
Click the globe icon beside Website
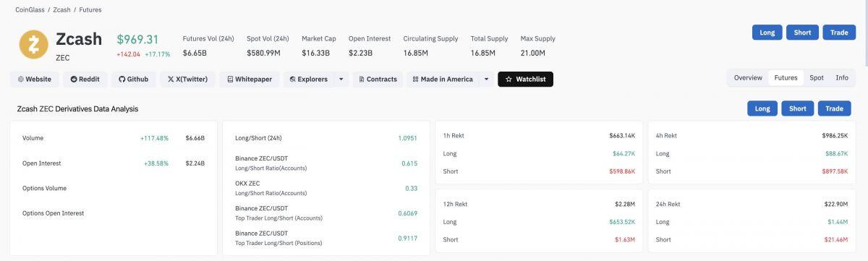click(x=21, y=79)
